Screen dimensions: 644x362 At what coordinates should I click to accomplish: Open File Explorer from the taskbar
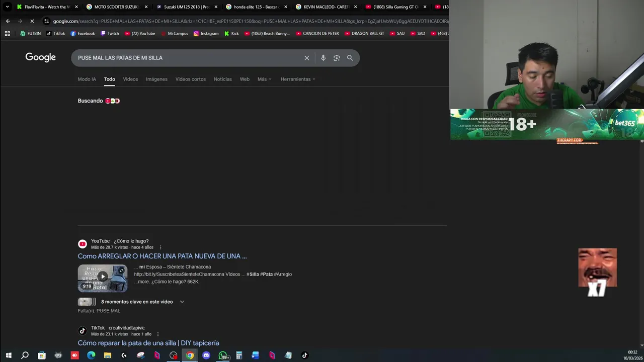pos(107,355)
